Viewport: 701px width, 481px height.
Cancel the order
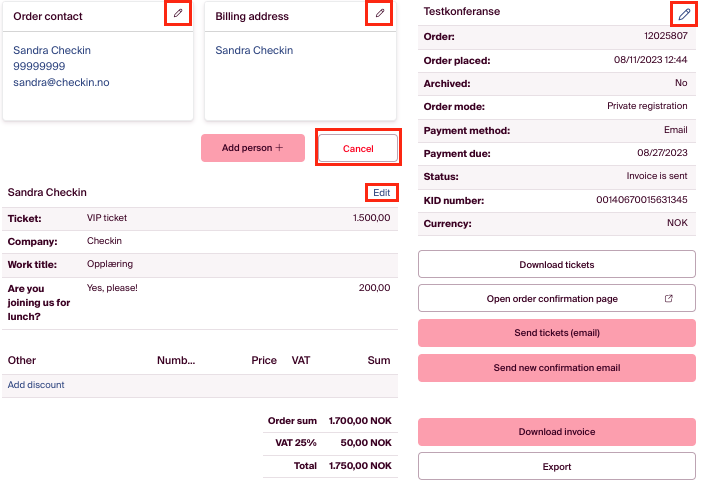click(358, 148)
